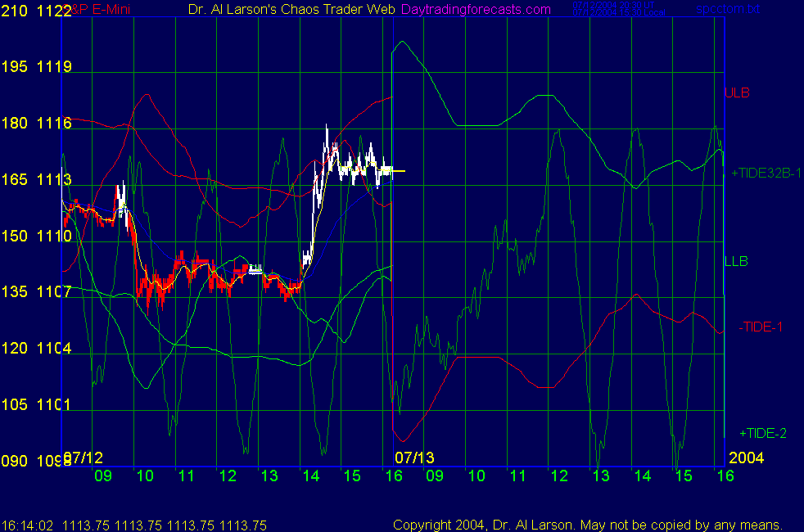The height and width of the screenshot is (532, 804).
Task: Click the 15:30 Local timestamp
Action: (x=618, y=13)
